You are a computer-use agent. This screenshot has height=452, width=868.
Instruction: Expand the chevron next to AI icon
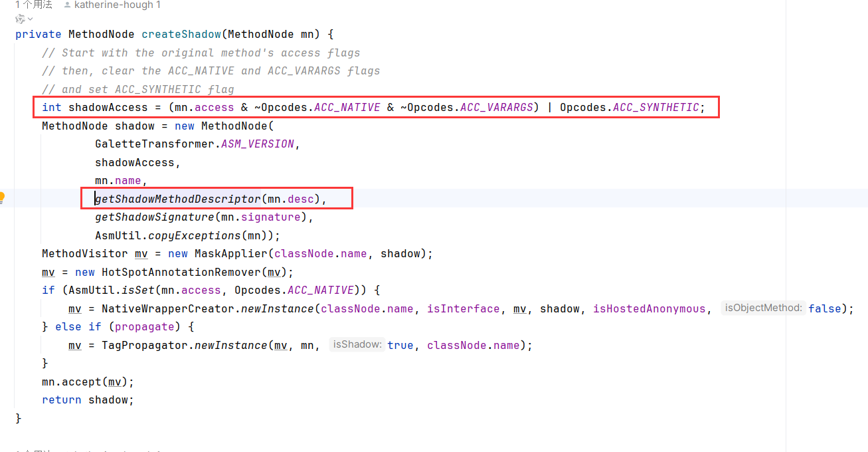[x=30, y=19]
